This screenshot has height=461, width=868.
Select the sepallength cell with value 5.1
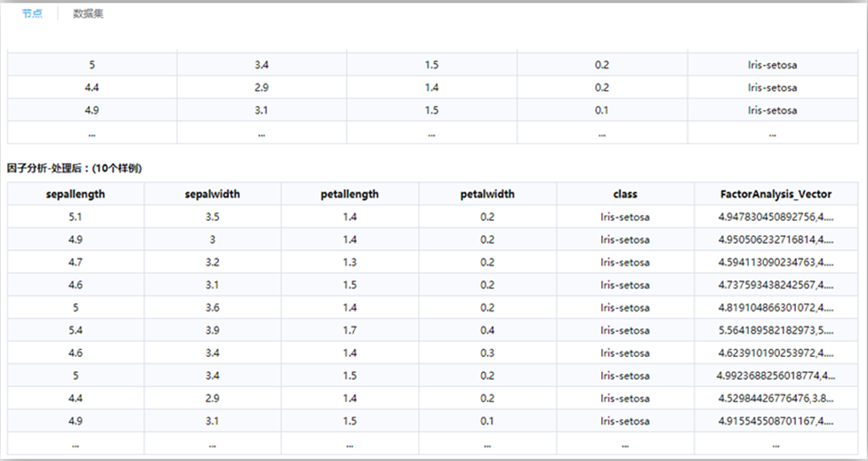pyautogui.click(x=76, y=216)
